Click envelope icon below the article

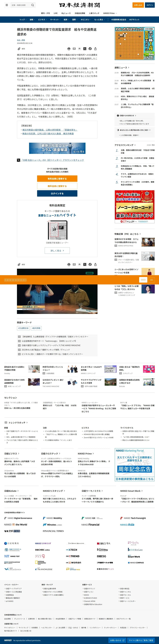[x=74, y=264]
